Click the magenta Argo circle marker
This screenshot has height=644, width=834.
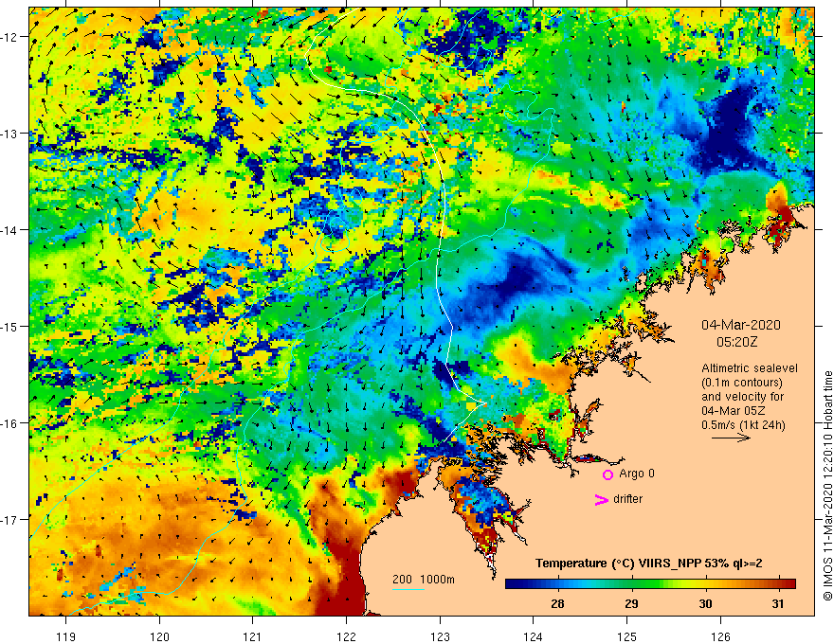pos(607,474)
